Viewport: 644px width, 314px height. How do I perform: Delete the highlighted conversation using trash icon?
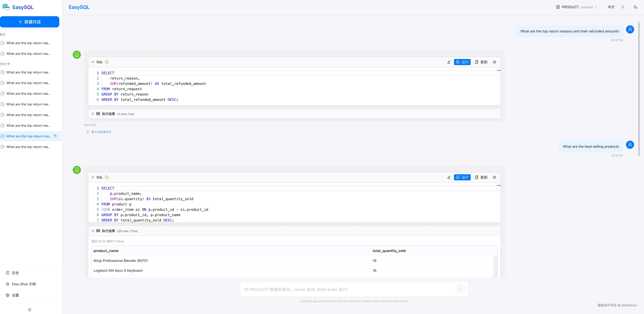(x=55, y=136)
